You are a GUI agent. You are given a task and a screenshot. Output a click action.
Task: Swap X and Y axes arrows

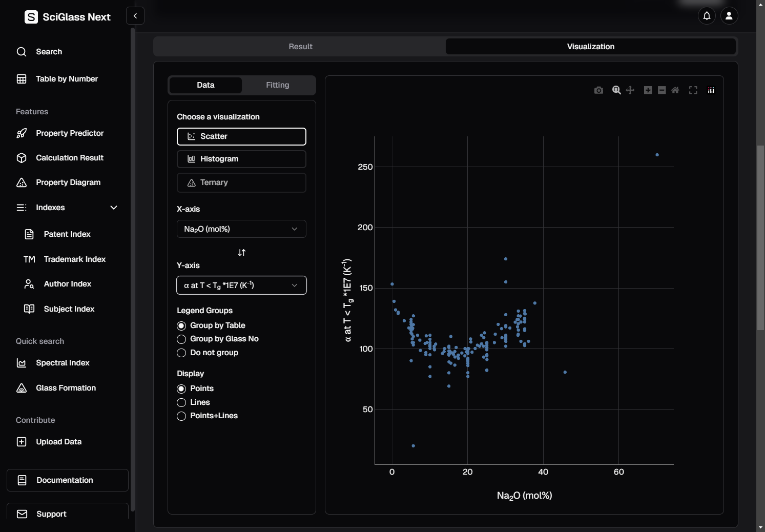242,253
